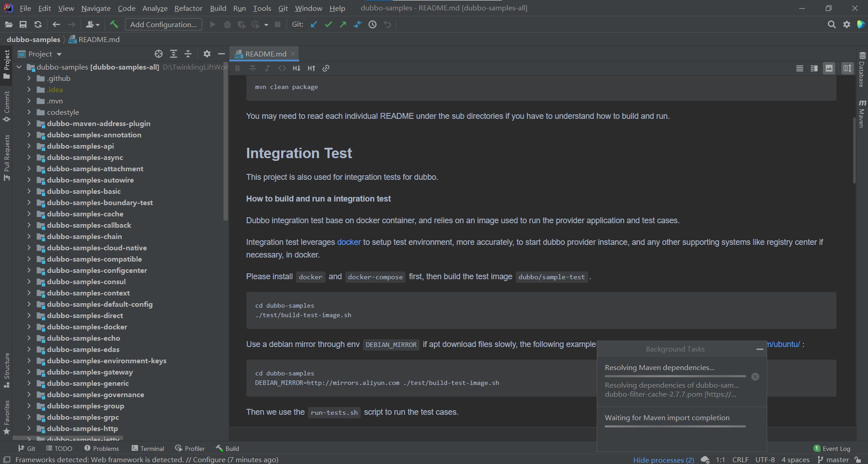Collapse all nodes in Project panel

click(x=188, y=54)
